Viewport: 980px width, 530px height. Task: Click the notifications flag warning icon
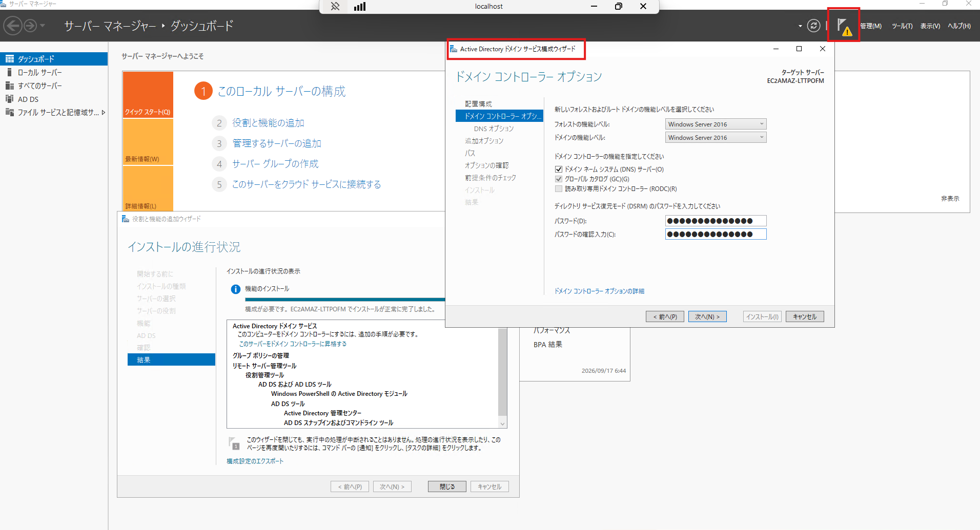tap(844, 26)
